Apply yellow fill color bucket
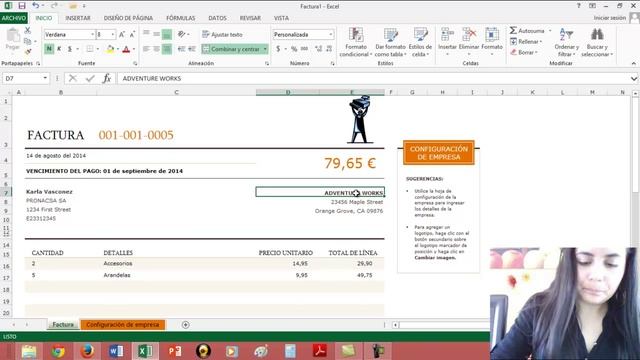 point(110,49)
